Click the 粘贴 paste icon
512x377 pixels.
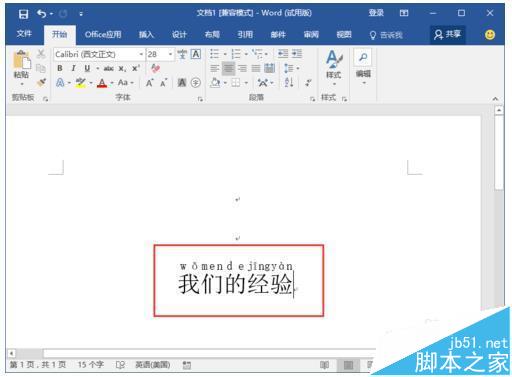coord(22,60)
